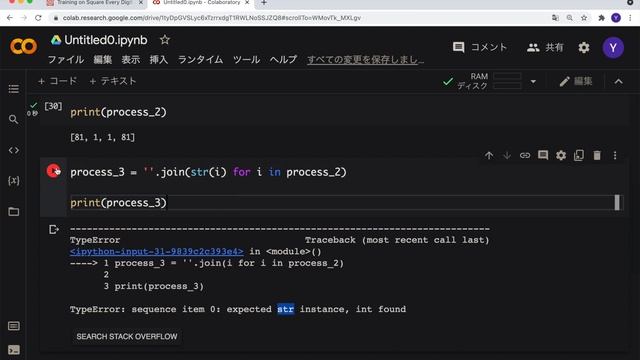Screen dimensions: 640x360
Task: Click the Untitled0.ipynb notebook title
Action: tap(106, 40)
